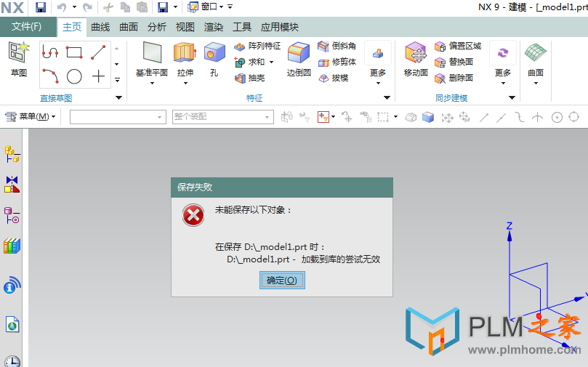The width and height of the screenshot is (588, 367).
Task: Click the Save icon in quick access toolbar
Action: click(x=41, y=7)
